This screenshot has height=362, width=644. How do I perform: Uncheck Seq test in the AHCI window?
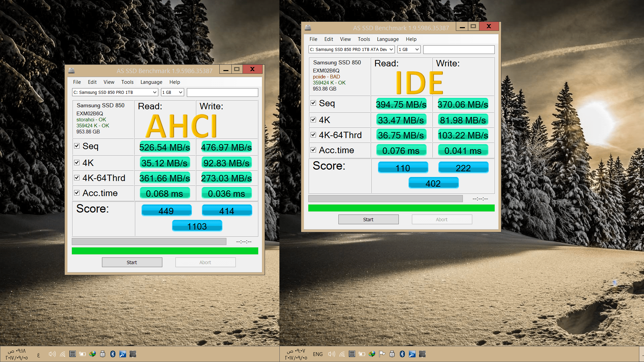pos(77,146)
